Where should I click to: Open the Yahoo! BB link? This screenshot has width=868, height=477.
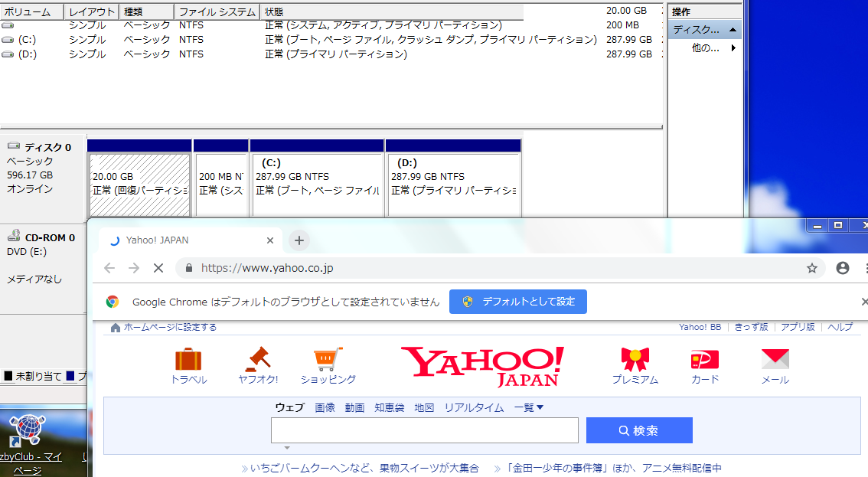pyautogui.click(x=700, y=328)
